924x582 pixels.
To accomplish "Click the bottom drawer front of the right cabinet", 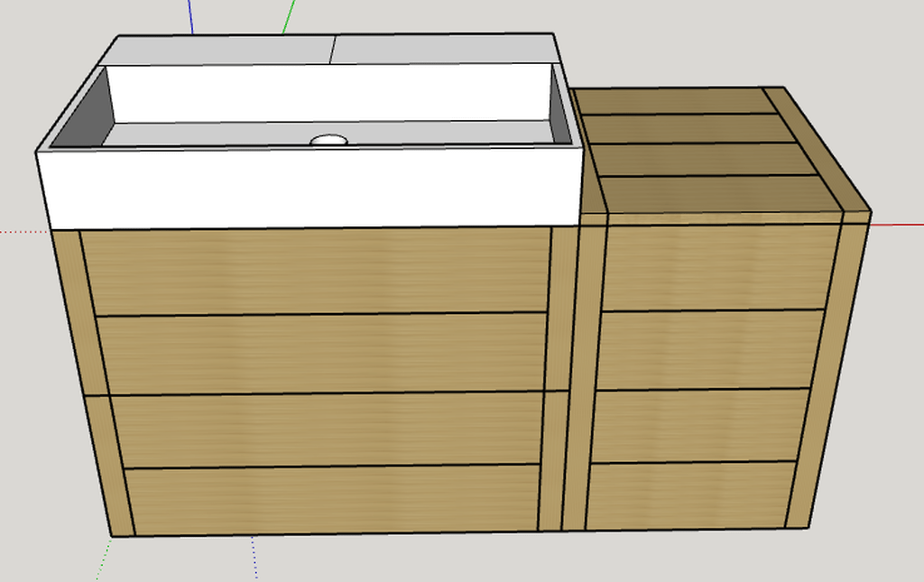I will (x=690, y=496).
